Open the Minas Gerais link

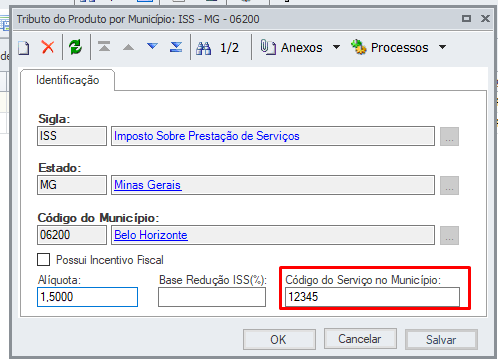tap(147, 185)
